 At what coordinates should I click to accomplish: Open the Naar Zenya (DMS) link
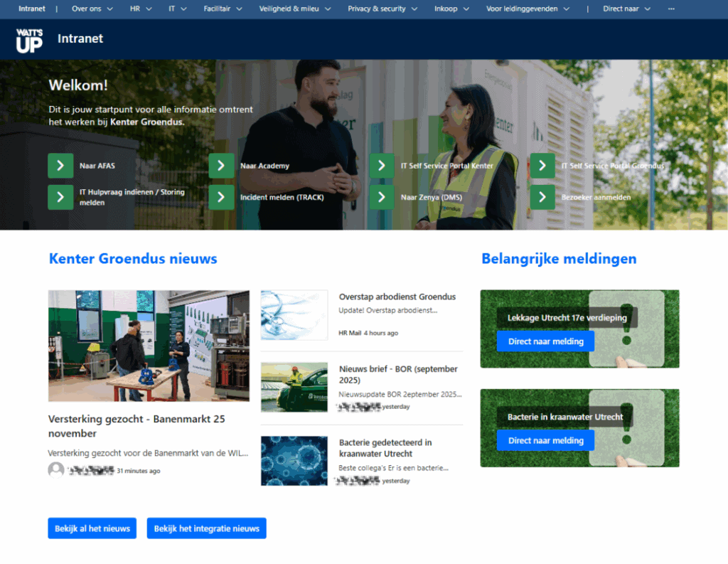[432, 198]
